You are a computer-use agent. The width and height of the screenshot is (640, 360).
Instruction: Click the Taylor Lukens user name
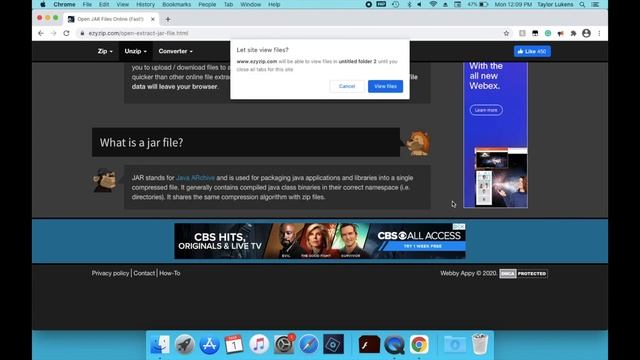pos(555,4)
